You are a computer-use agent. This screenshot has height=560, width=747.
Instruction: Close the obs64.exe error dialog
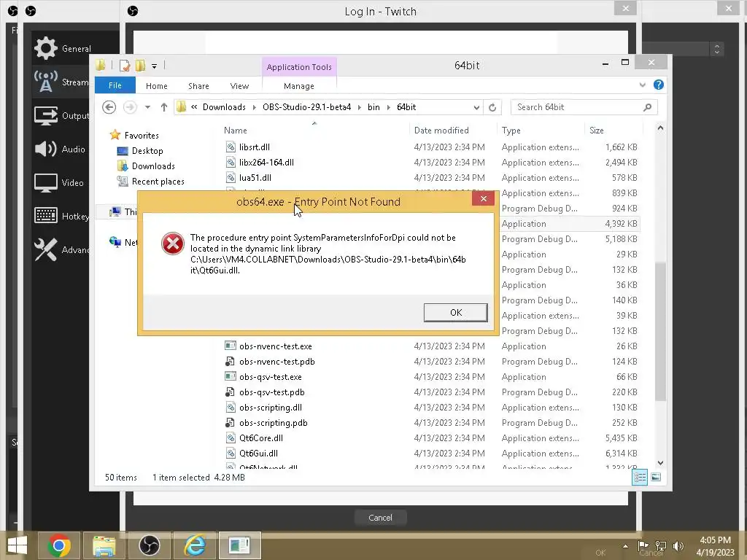483,198
